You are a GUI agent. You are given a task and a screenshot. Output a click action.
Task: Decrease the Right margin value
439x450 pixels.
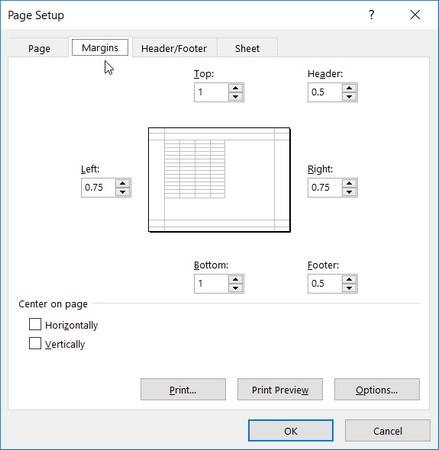click(349, 192)
